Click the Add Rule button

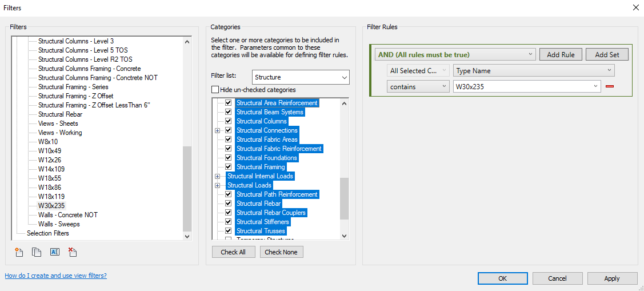(x=561, y=55)
